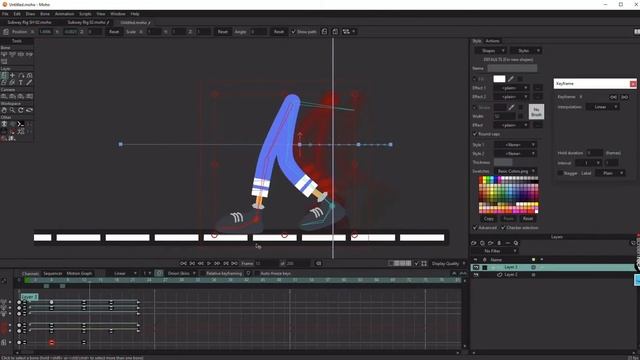Toggle the Stagger checkbox

point(560,173)
